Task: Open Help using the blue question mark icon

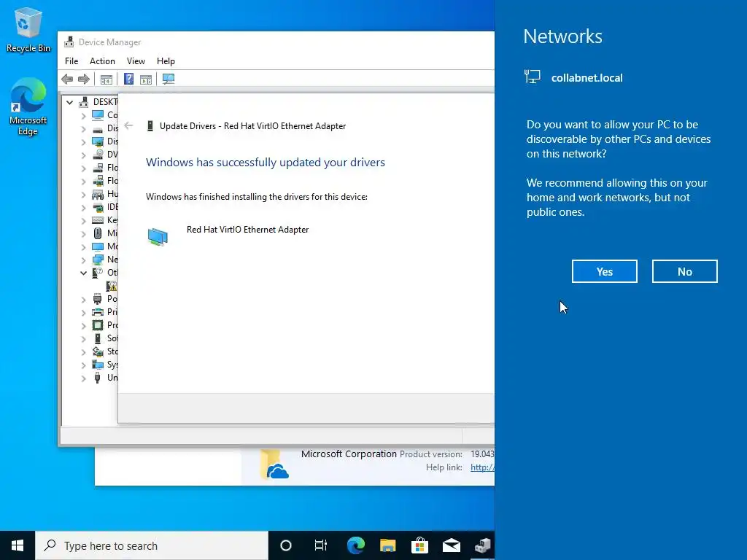Action: [x=128, y=79]
